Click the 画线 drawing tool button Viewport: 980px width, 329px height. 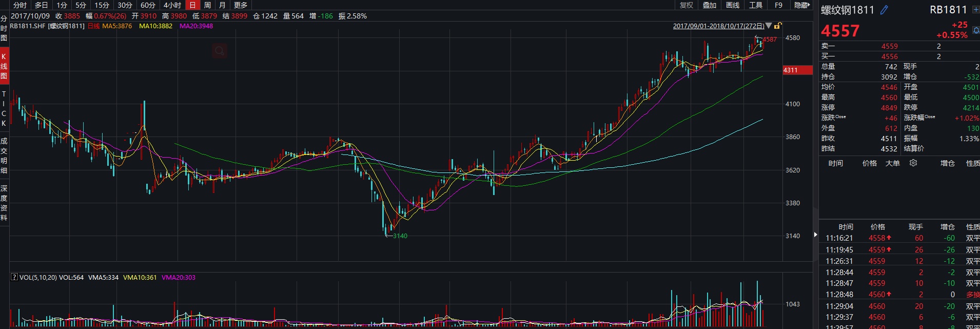point(733,5)
